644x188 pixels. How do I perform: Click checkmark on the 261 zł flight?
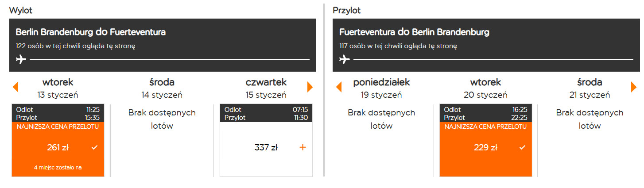point(94,148)
